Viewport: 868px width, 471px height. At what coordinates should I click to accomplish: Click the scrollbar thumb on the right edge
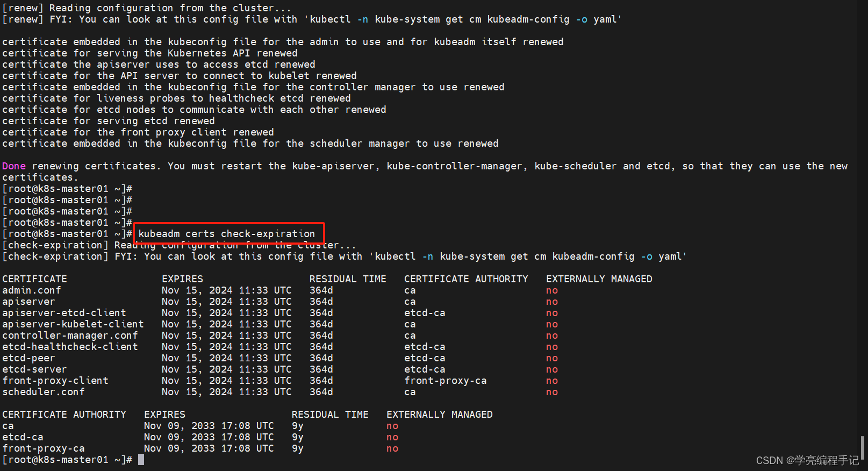[863, 447]
